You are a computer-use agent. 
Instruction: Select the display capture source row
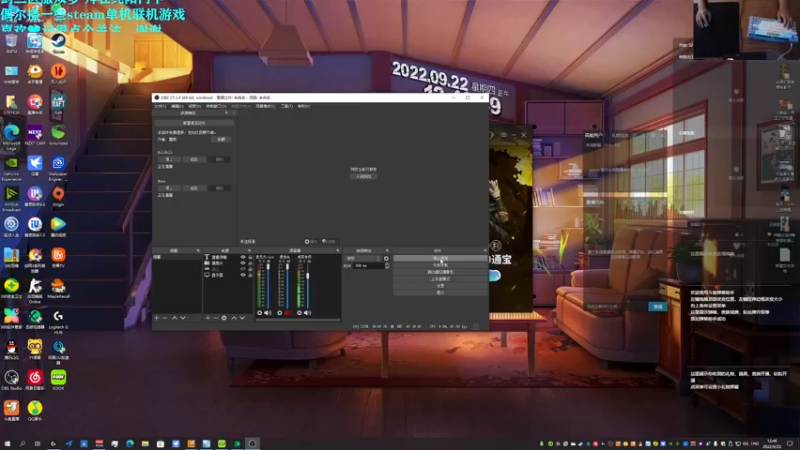(x=228, y=274)
